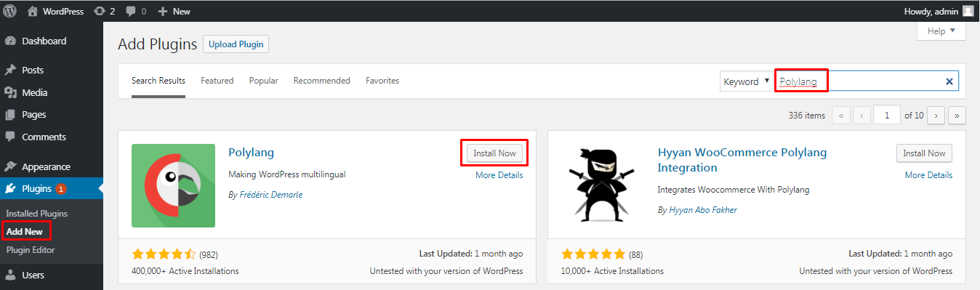Image resolution: width=980 pixels, height=290 pixels.
Task: Go to Installed Plugins submenu
Action: [36, 214]
